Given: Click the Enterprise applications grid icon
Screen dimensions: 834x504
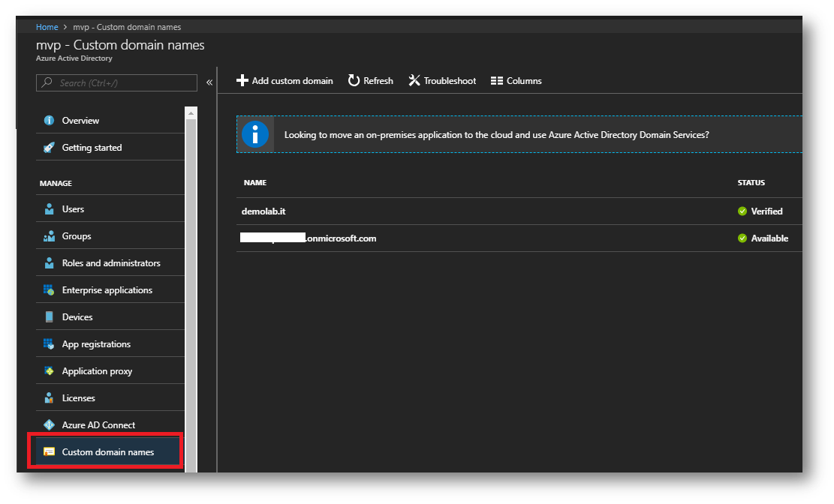Looking at the screenshot, I should tap(49, 289).
